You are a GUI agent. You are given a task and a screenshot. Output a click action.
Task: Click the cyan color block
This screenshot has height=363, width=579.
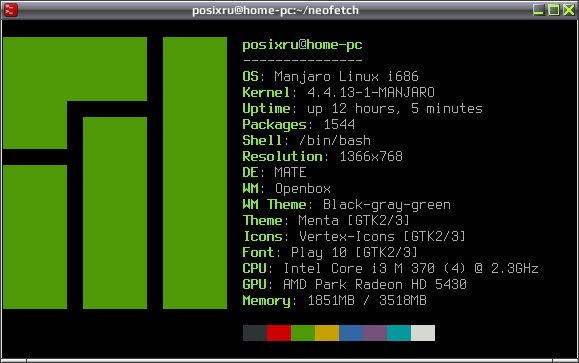coord(399,333)
